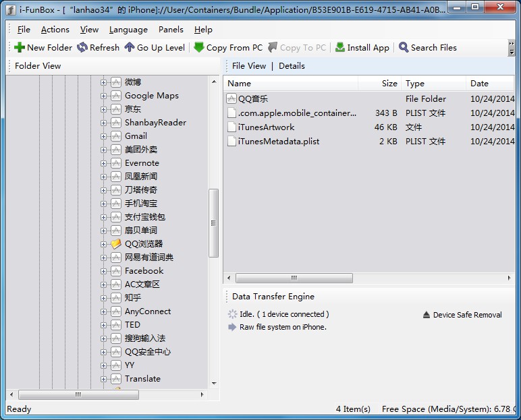Image resolution: width=521 pixels, height=420 pixels.
Task: Select the 手机淘宝 tree item
Action: coord(141,204)
